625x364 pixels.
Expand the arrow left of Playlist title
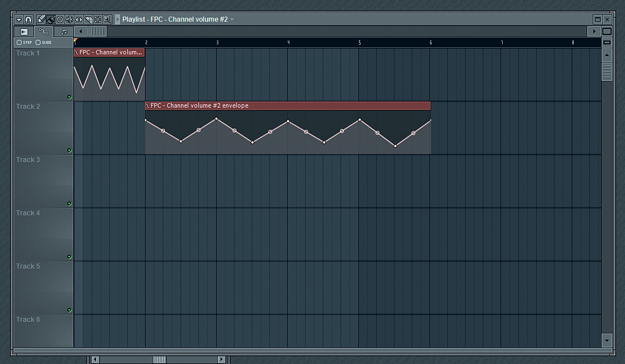pyautogui.click(x=118, y=19)
